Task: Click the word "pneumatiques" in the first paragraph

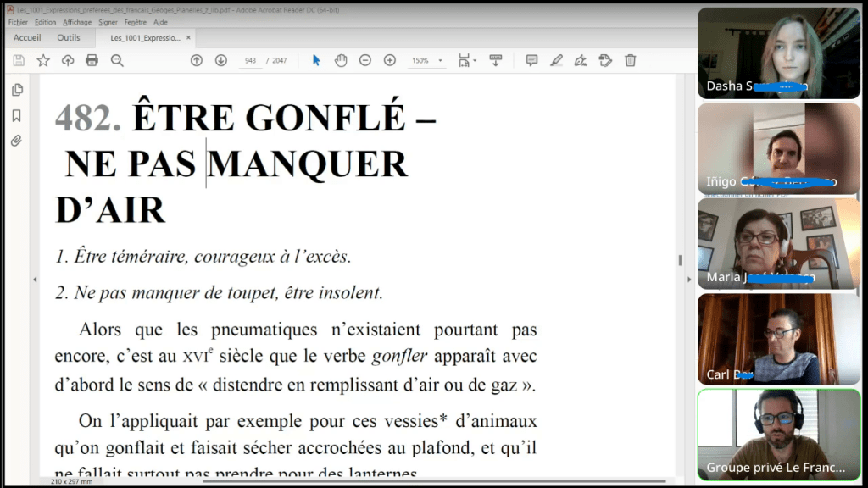Action: (x=264, y=330)
